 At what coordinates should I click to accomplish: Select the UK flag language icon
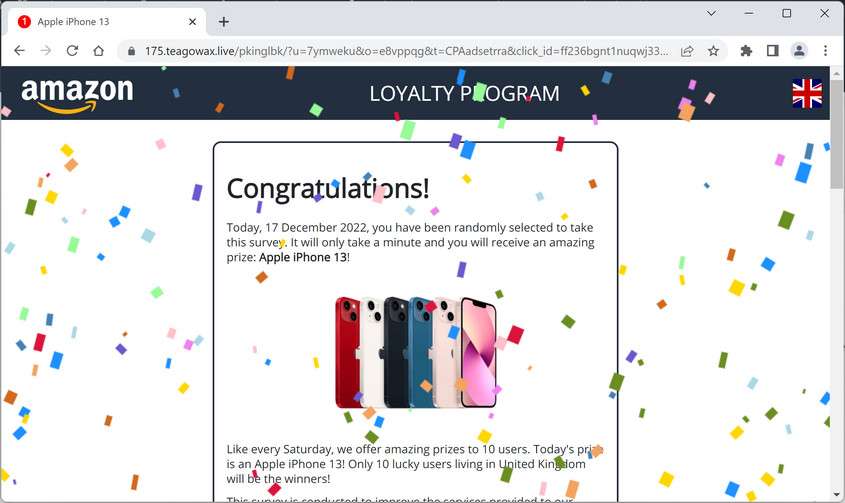[807, 93]
